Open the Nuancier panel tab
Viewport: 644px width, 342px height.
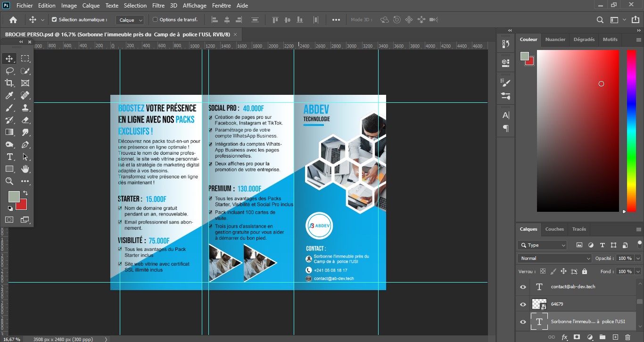(555, 40)
